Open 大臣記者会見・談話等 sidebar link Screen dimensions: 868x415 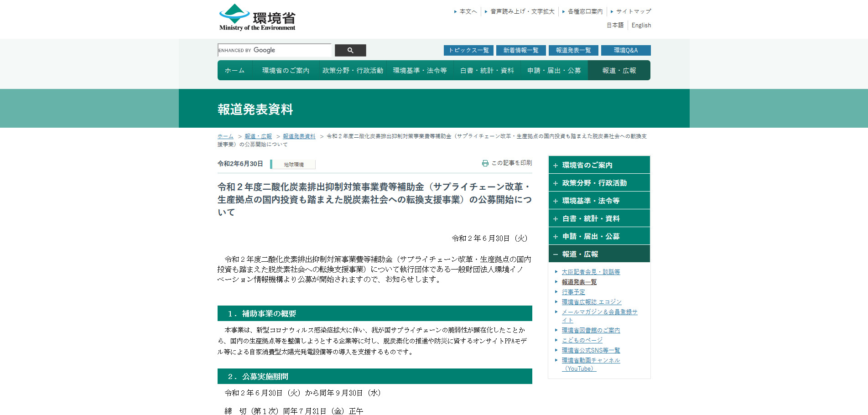point(591,272)
